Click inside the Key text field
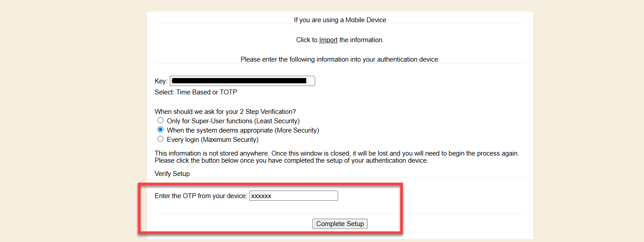This screenshot has width=644, height=242. pyautogui.click(x=242, y=81)
